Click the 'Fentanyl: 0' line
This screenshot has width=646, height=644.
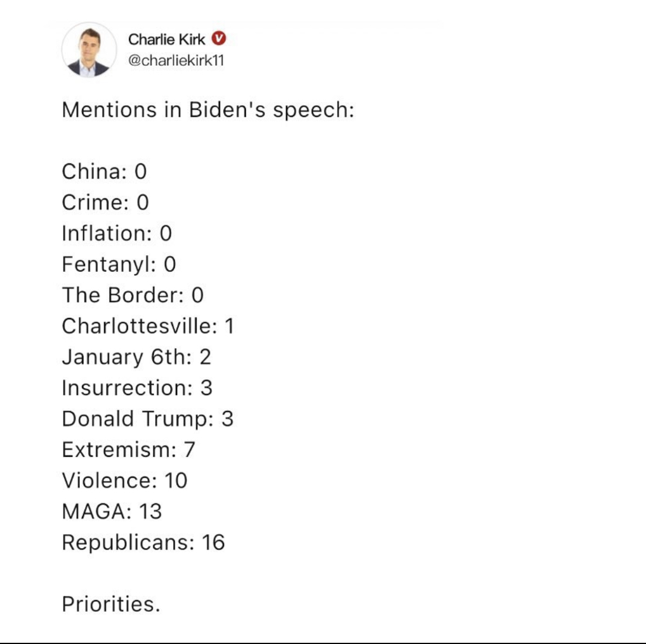pos(119,264)
